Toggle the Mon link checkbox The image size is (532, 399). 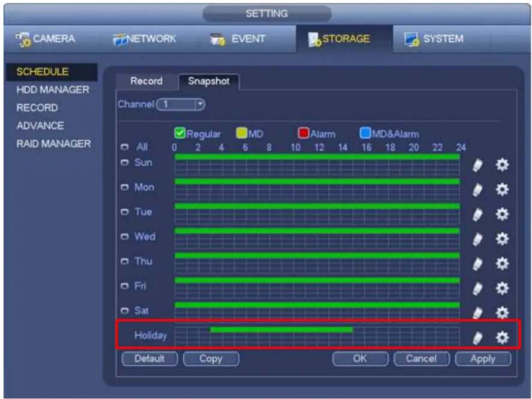click(125, 187)
